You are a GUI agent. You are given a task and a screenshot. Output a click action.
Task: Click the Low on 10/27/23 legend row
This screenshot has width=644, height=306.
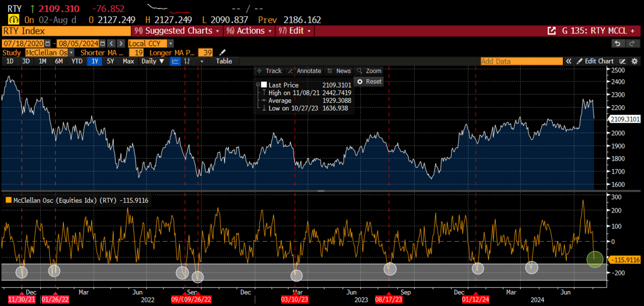tap(304, 108)
